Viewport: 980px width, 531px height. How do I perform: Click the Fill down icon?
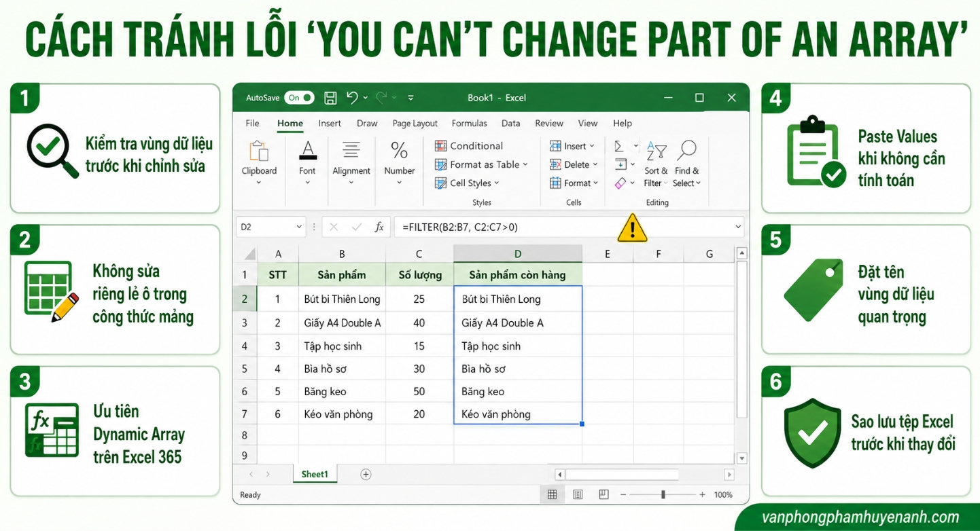(x=620, y=164)
